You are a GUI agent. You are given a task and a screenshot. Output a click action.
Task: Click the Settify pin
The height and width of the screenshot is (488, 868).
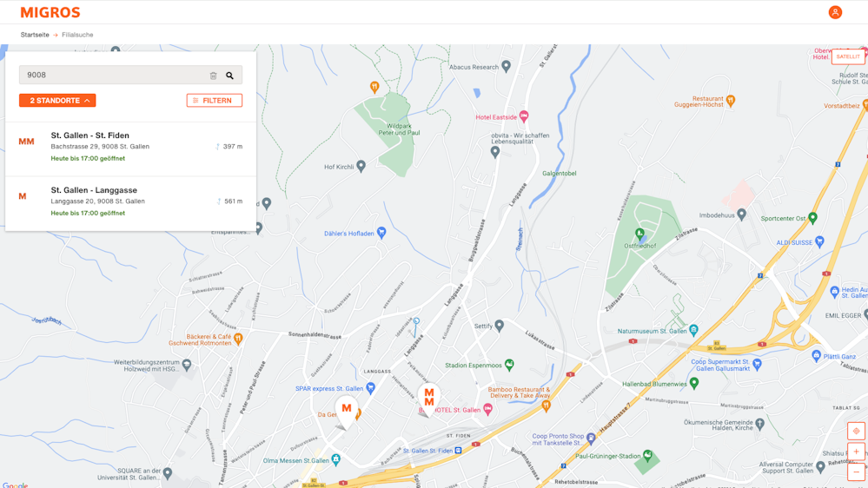tap(500, 326)
